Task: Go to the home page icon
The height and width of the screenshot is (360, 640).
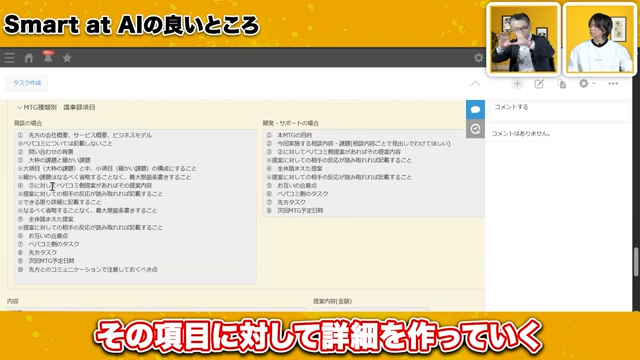Action: [29, 58]
